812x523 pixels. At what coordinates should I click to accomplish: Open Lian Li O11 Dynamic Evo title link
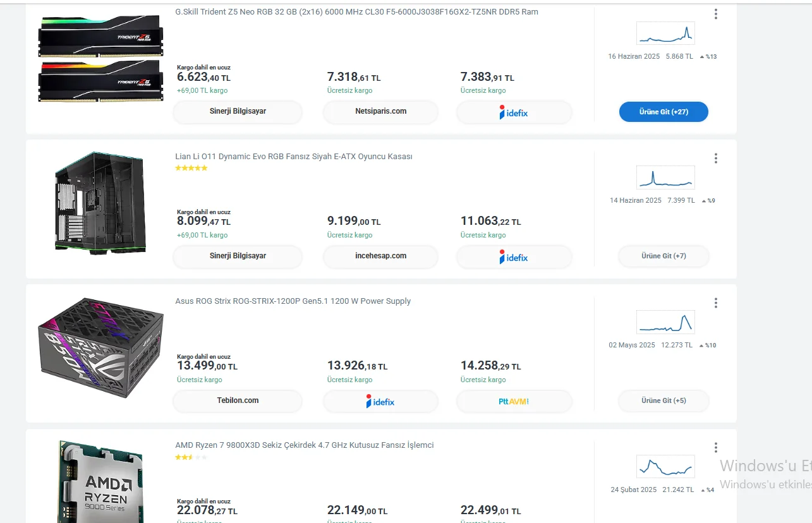(x=293, y=157)
